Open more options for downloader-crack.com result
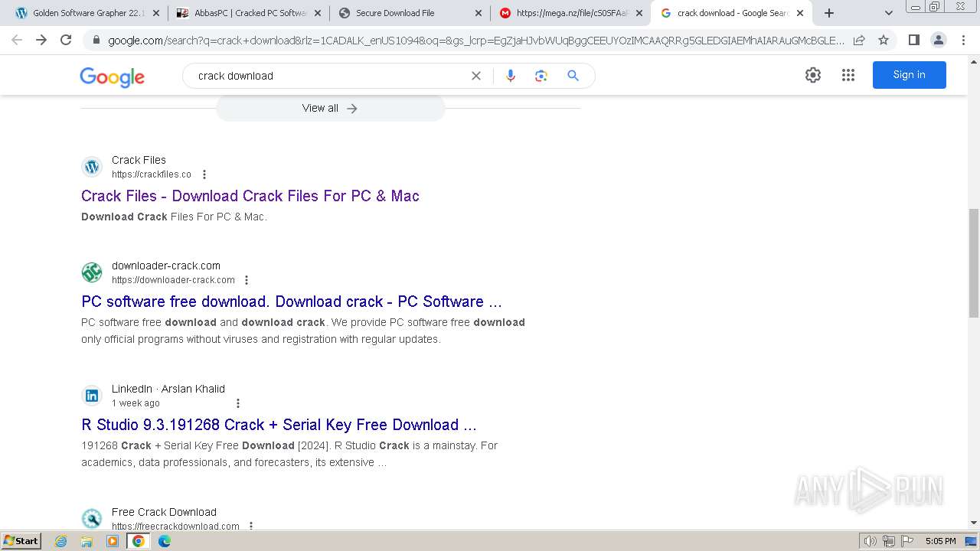Image resolution: width=980 pixels, height=551 pixels. pos(247,280)
